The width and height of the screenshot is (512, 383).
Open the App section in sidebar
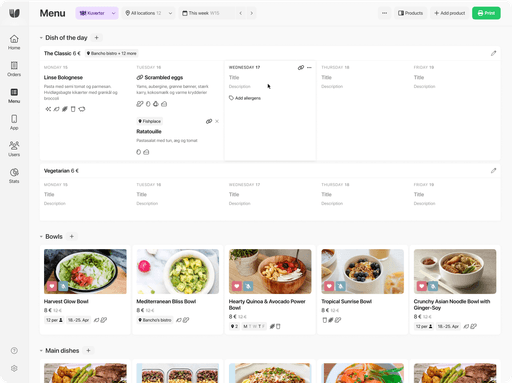[x=14, y=122]
